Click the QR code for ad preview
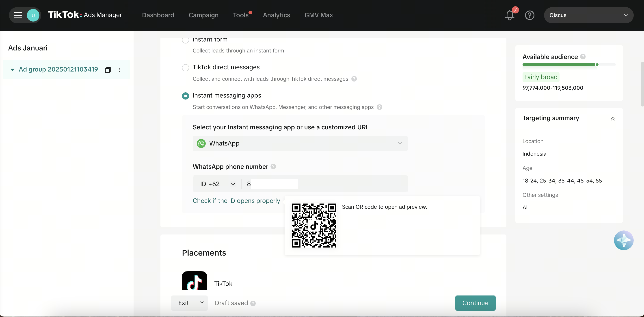 314,226
